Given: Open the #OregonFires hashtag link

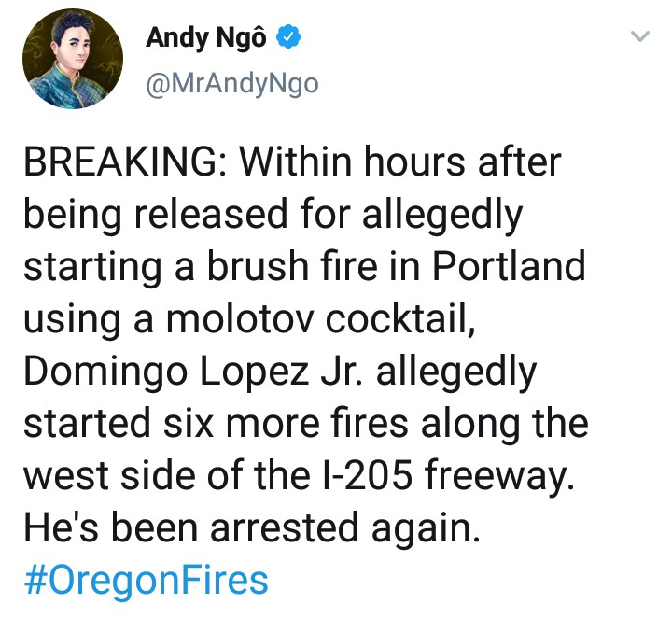Looking at the screenshot, I should pyautogui.click(x=144, y=580).
